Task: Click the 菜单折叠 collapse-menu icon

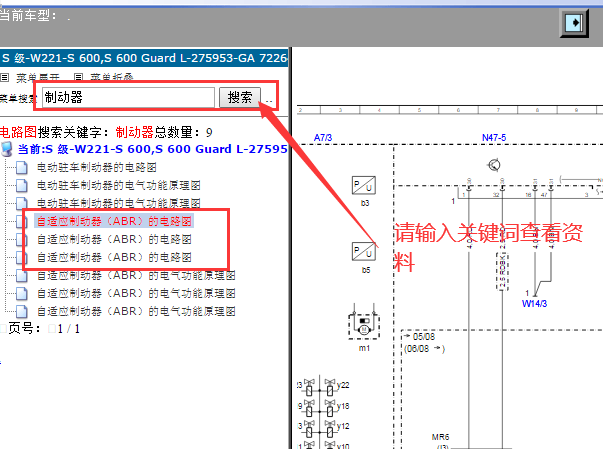Action: pyautogui.click(x=78, y=78)
